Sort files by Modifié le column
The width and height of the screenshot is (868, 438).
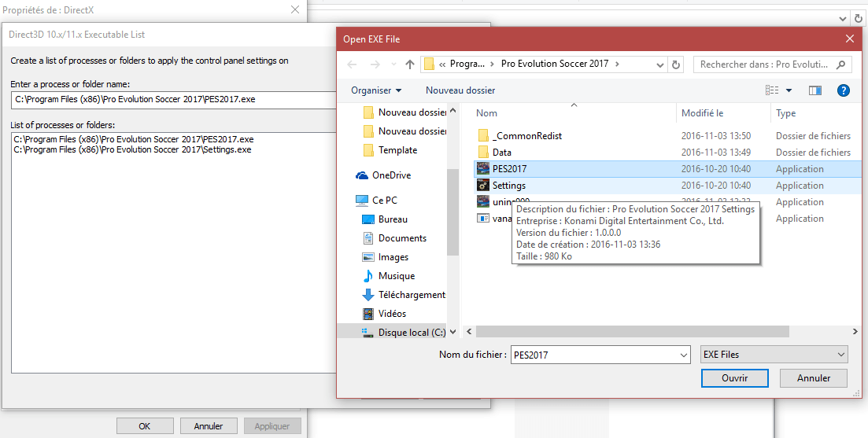click(723, 112)
